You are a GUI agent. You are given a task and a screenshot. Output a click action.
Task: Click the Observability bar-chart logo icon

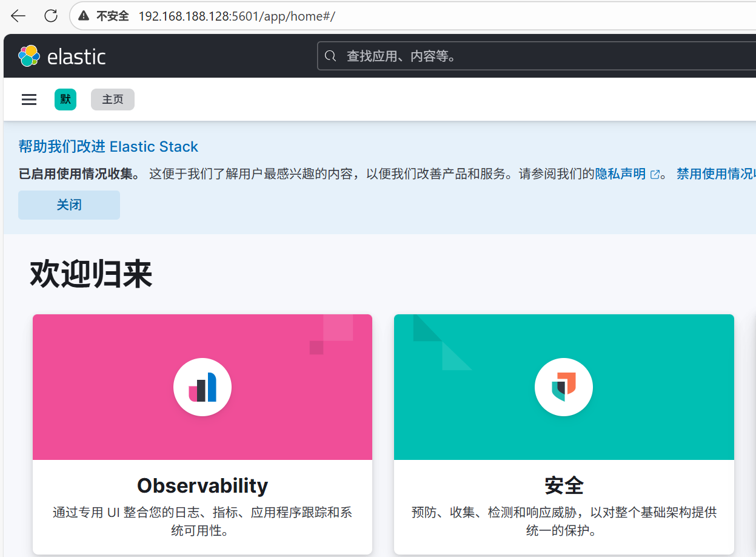pos(202,387)
